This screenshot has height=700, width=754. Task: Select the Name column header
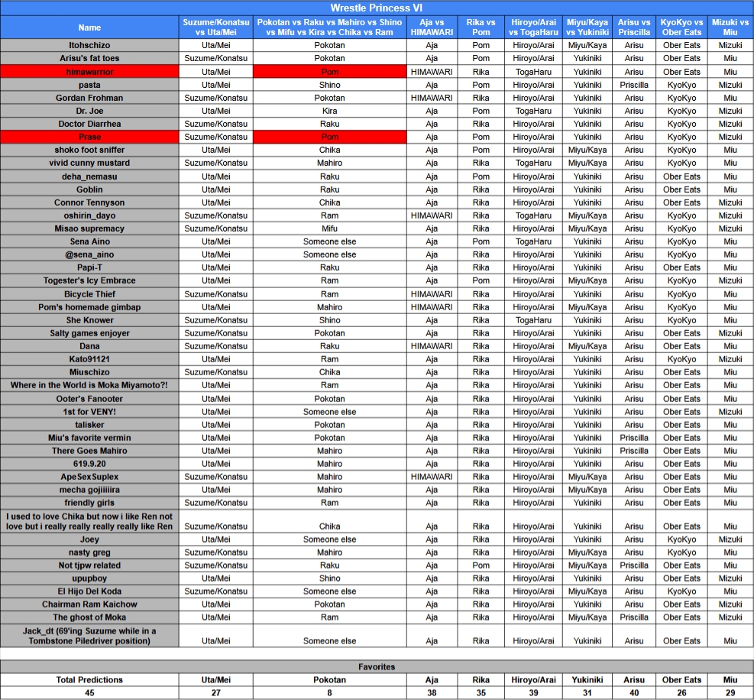(x=89, y=28)
